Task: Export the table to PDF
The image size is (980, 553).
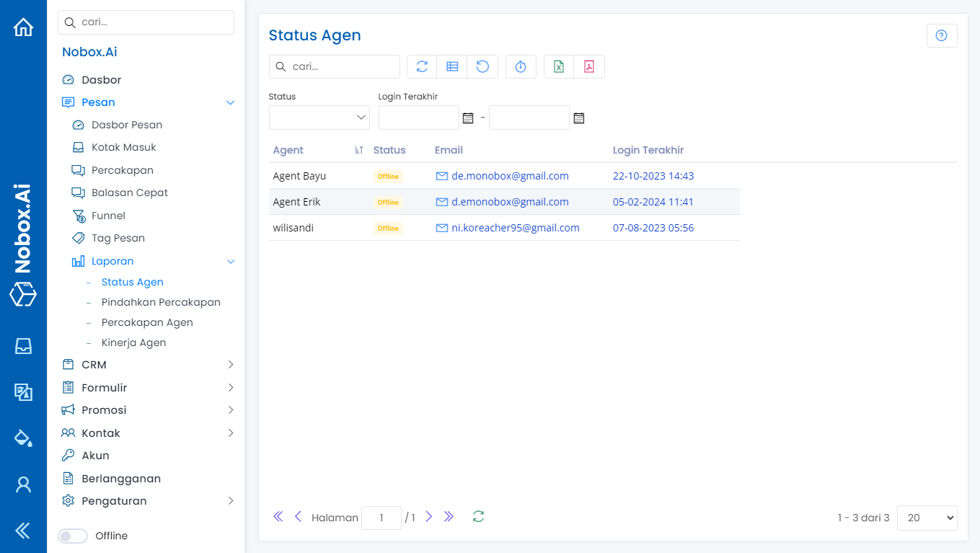Action: (589, 66)
